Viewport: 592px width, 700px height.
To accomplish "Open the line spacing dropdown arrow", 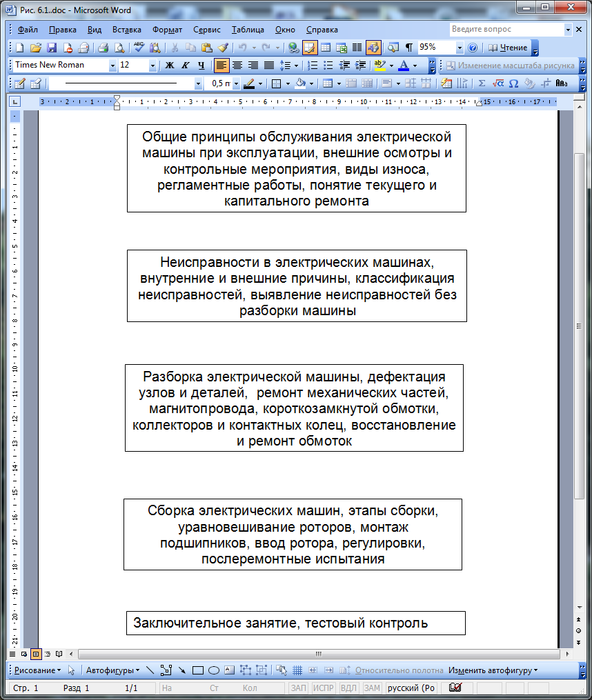I will 296,66.
